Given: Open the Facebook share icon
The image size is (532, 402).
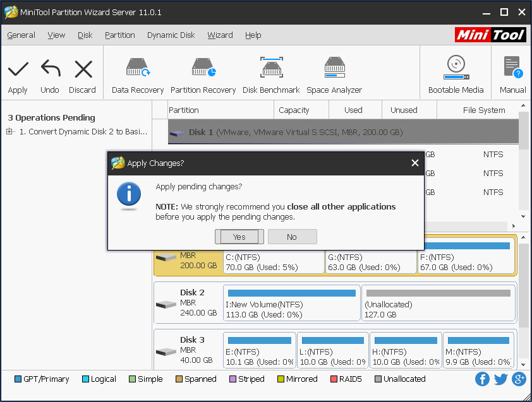Looking at the screenshot, I should 482,379.
